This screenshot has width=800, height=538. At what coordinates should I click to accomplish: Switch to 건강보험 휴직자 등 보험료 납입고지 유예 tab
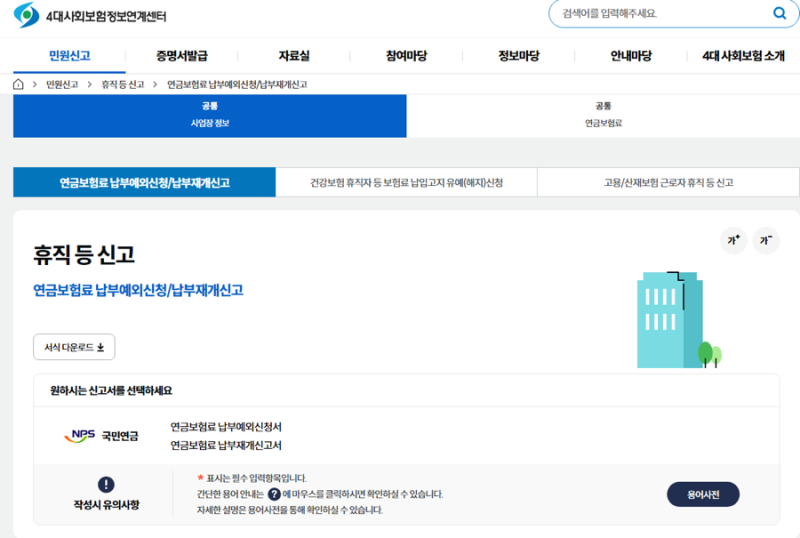point(407,182)
